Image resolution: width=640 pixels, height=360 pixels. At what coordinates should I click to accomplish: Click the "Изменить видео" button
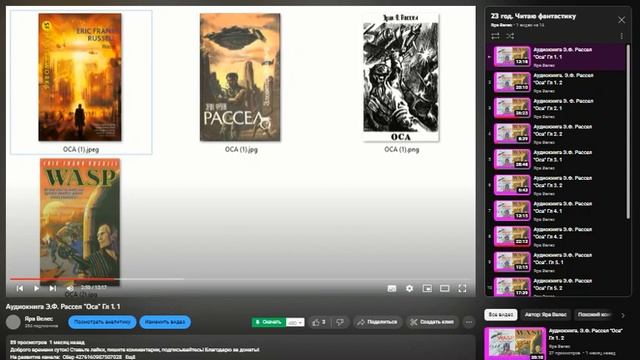(165, 322)
